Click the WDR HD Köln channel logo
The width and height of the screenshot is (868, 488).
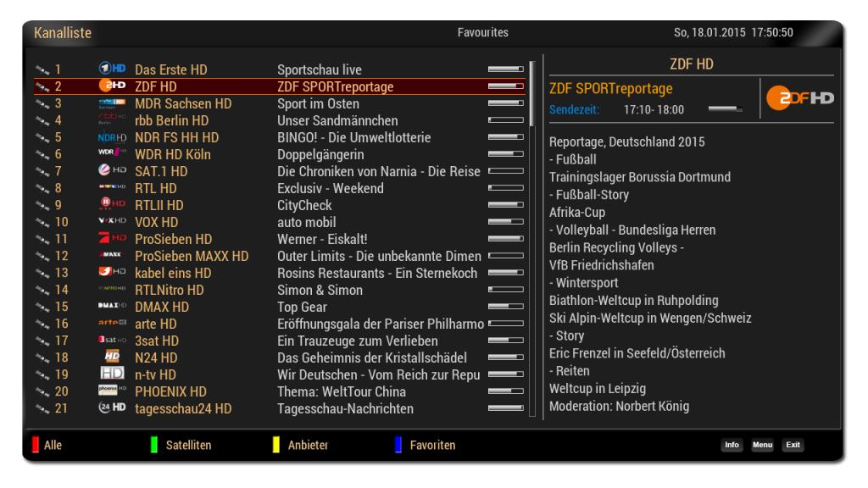coord(112,152)
